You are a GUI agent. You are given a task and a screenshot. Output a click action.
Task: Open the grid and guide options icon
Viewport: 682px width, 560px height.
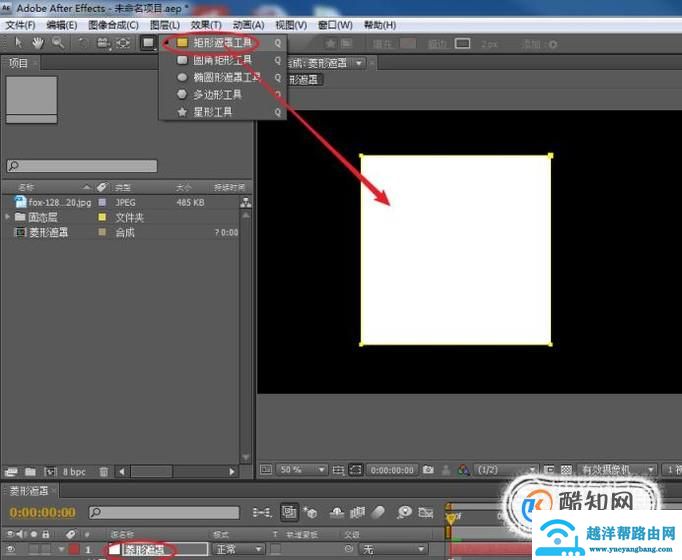point(338,470)
